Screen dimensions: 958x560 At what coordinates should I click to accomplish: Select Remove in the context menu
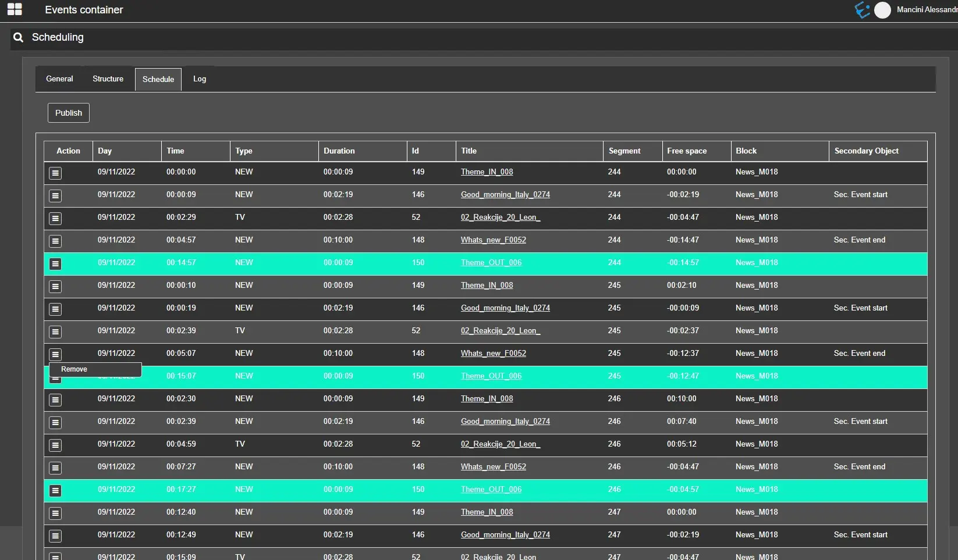tap(74, 369)
